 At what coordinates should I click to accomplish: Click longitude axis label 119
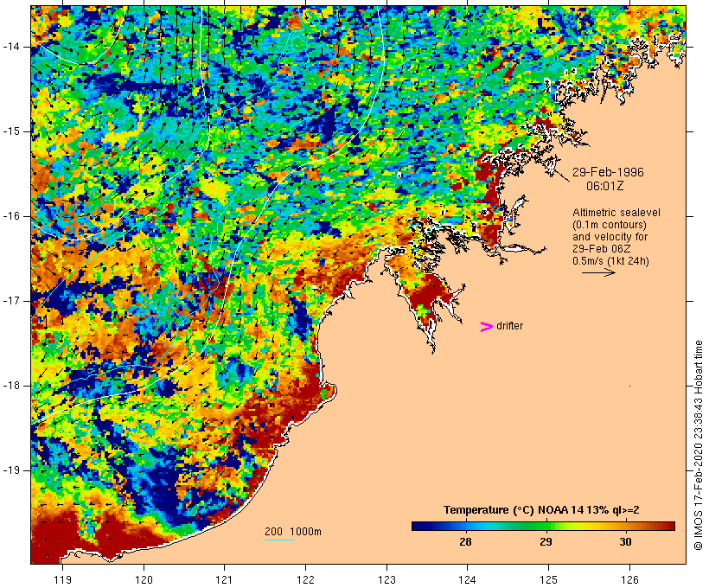pos(62,579)
